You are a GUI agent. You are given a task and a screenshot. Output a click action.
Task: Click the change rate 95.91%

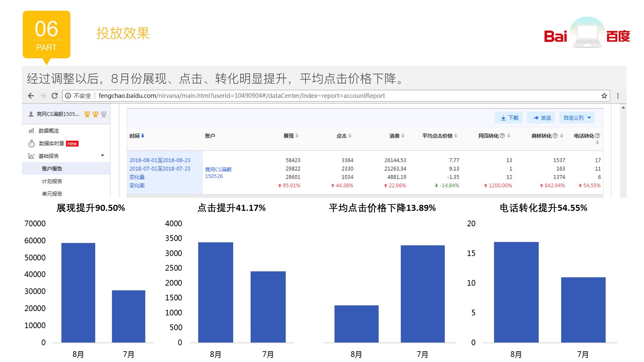[289, 185]
